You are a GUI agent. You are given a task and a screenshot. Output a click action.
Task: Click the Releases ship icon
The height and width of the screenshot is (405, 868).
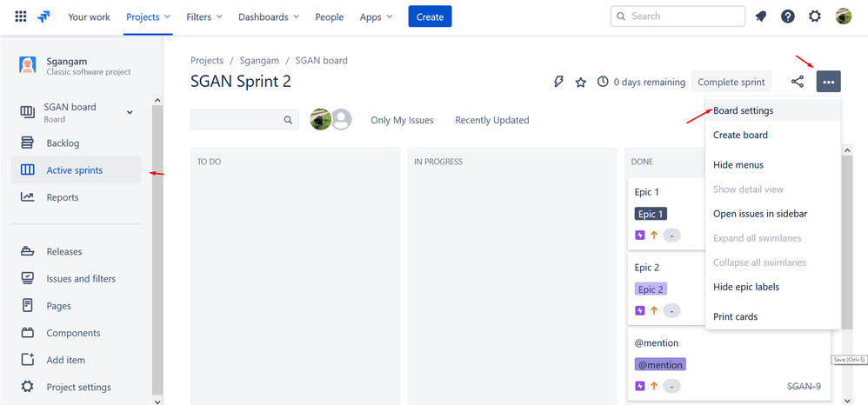pyautogui.click(x=27, y=251)
